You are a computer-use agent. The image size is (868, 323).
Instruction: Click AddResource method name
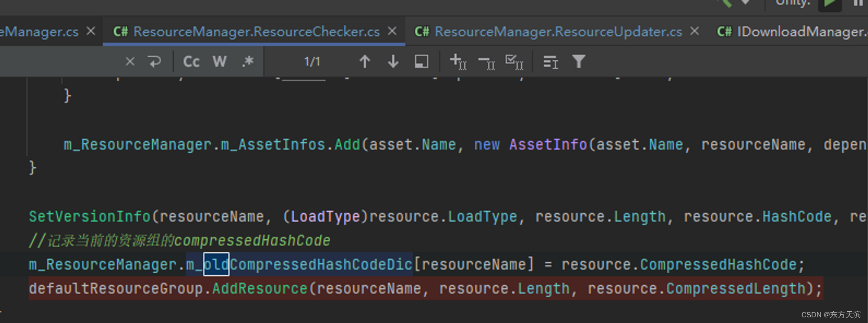[260, 289]
